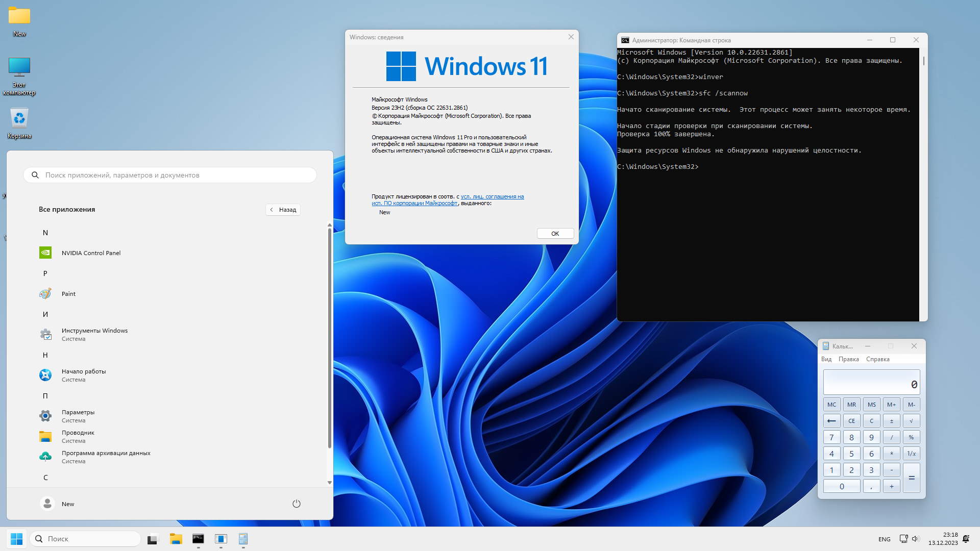The image size is (980, 551).
Task: Launch Paint from the apps list
Action: point(68,294)
